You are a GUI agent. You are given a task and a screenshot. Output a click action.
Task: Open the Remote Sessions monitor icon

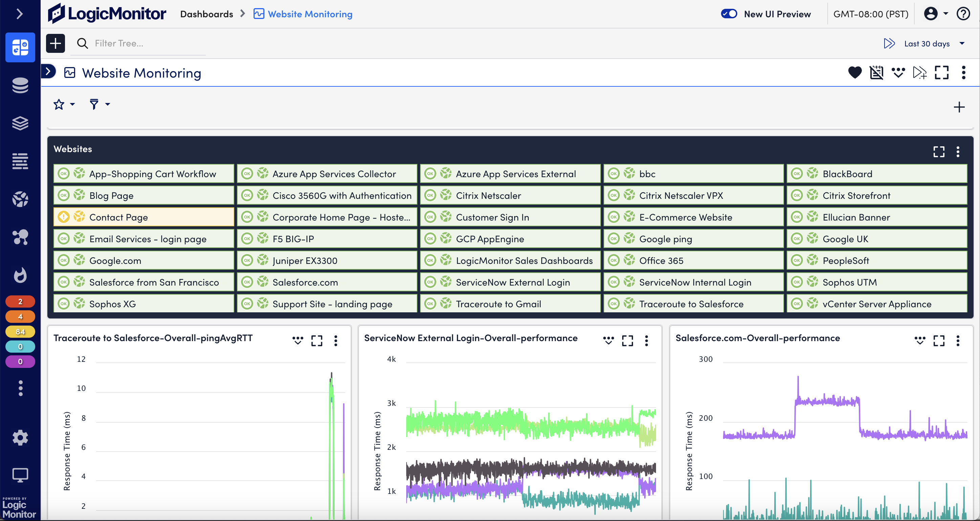20,475
